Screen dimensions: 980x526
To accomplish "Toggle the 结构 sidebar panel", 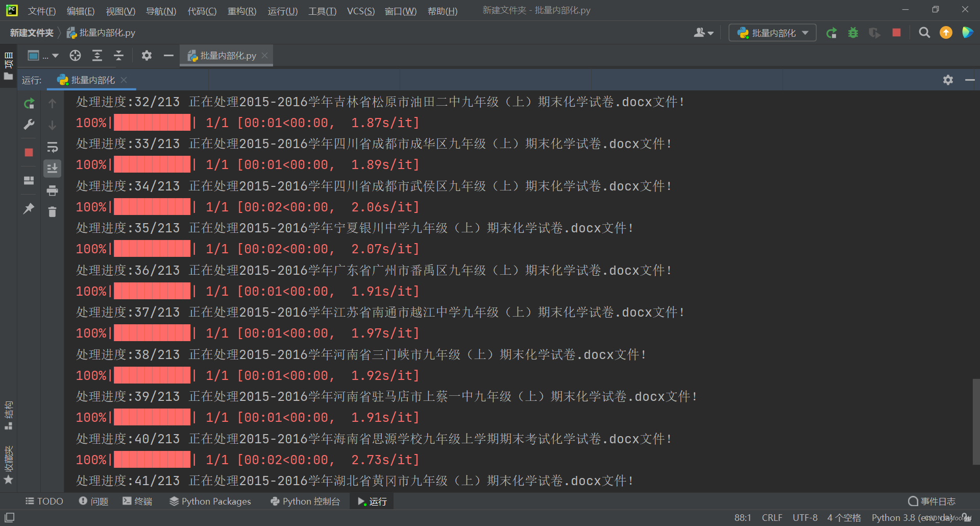I will [9, 416].
